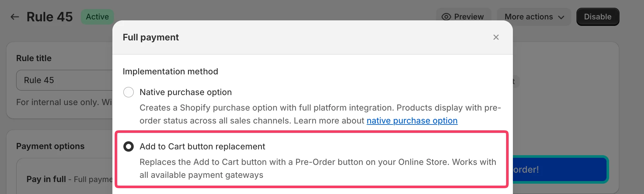Collapse the Rule title panel
644x194 pixels.
tap(34, 58)
